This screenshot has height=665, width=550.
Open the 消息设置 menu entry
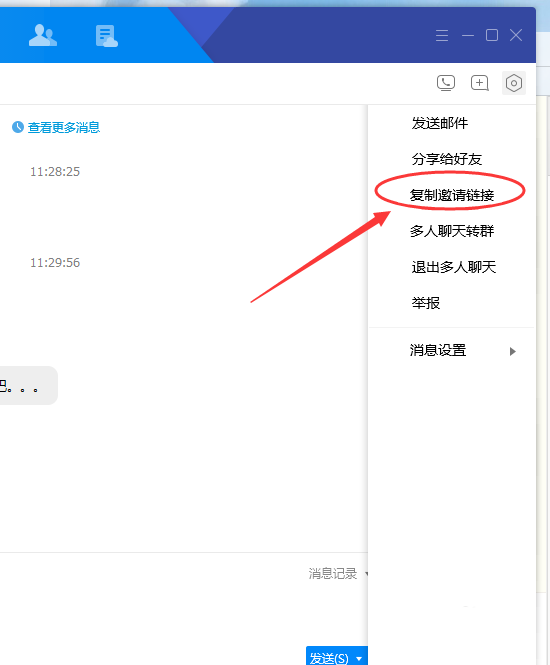(x=452, y=350)
